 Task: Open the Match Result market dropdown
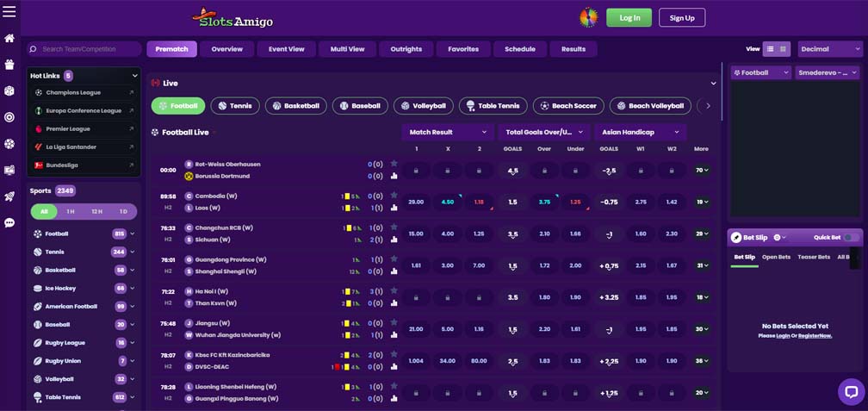(x=448, y=133)
